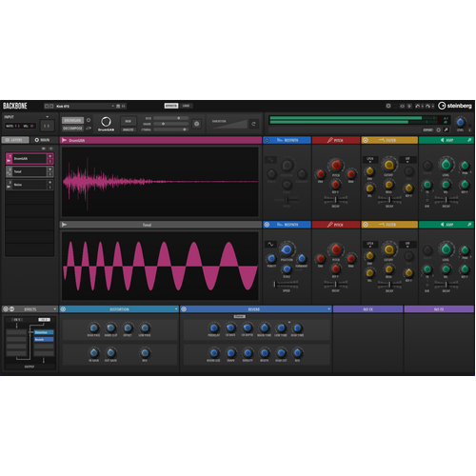The image size is (476, 476).
Task: Click the dice randomize icon beside sliders
Action: (197, 124)
